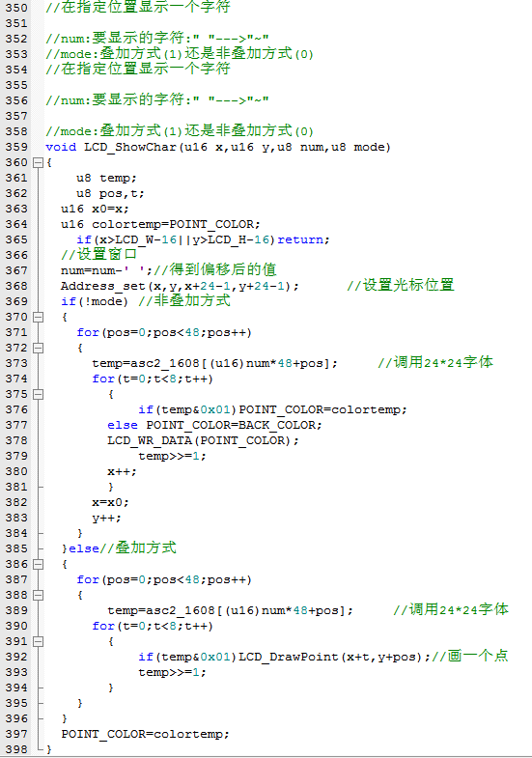The width and height of the screenshot is (532, 758).
Task: Collapse the else block fold at line 386
Action: click(x=38, y=564)
